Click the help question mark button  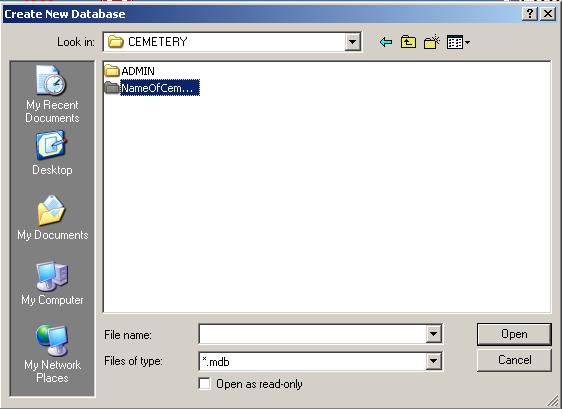point(530,14)
